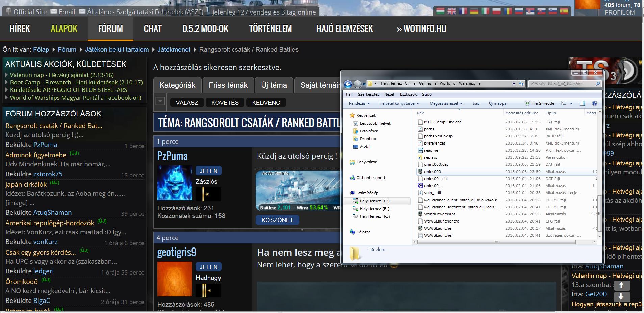Switch to the Kategóriák forum tab
The width and height of the screenshot is (644, 313).
click(x=177, y=85)
